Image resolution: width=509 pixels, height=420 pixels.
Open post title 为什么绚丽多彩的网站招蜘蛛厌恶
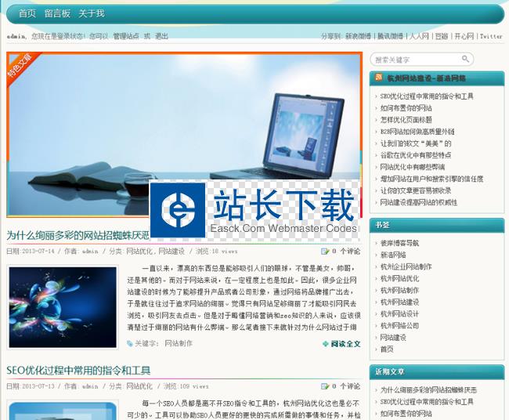coord(78,235)
